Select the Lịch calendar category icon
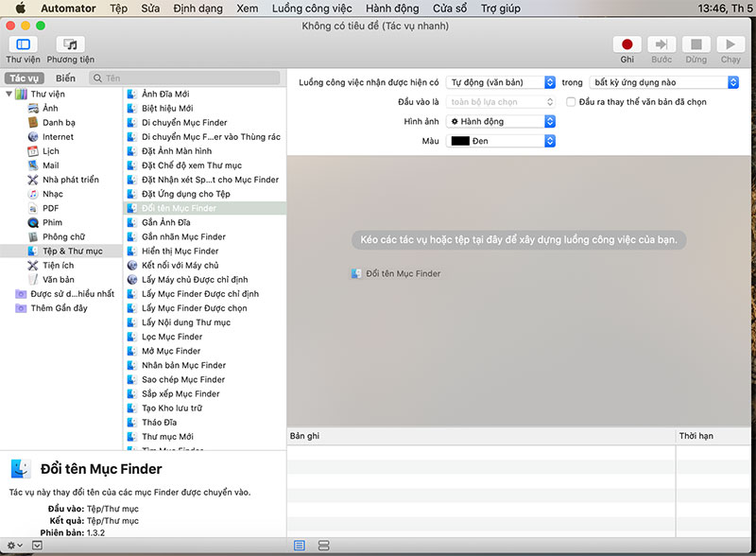756x556 pixels. (33, 151)
